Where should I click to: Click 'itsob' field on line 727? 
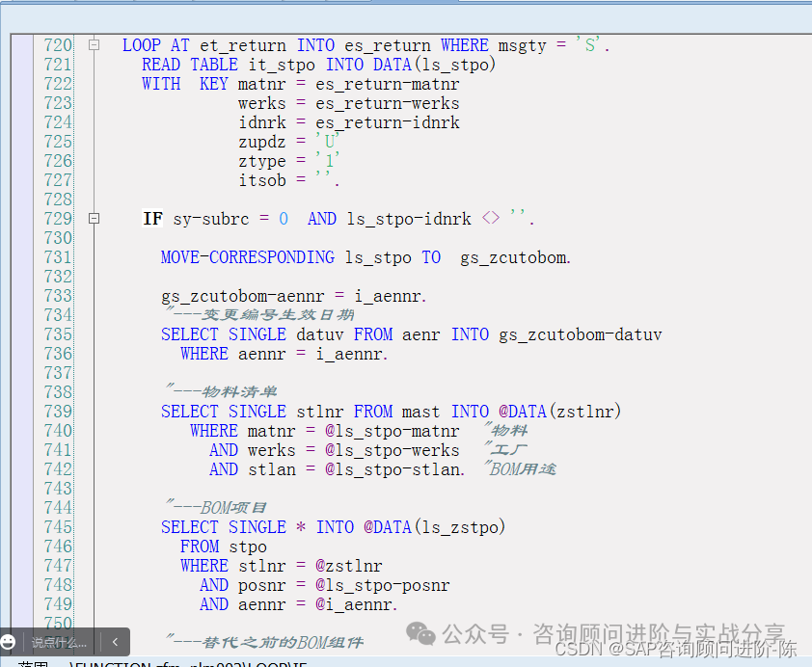pyautogui.click(x=262, y=180)
